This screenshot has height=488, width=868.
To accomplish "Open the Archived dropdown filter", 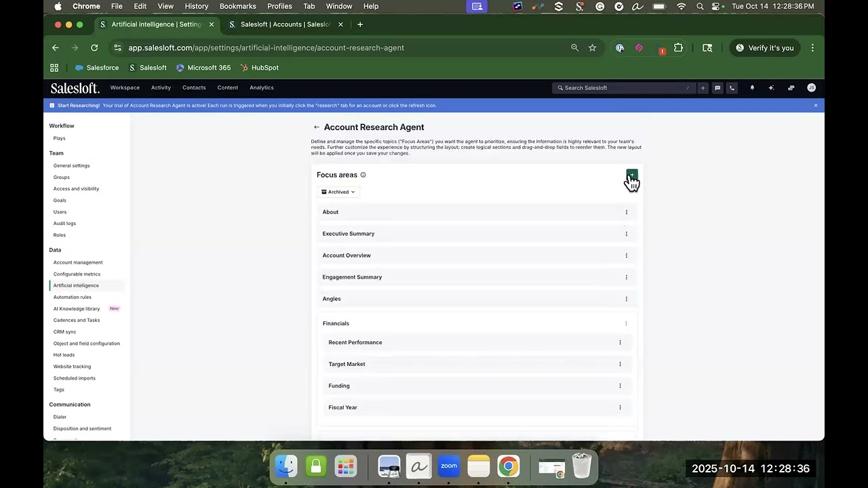I will click(338, 192).
